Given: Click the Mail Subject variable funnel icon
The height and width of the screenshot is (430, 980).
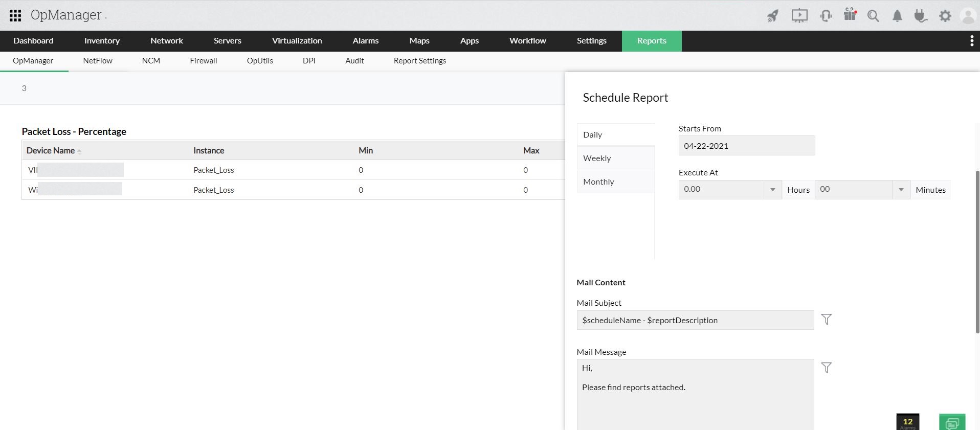Looking at the screenshot, I should [826, 319].
